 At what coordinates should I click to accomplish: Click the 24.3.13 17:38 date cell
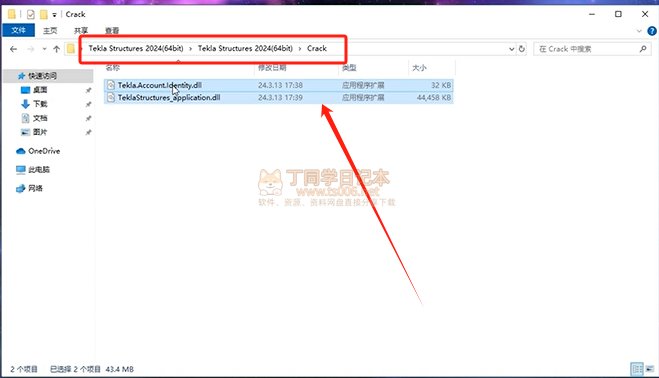[x=280, y=85]
